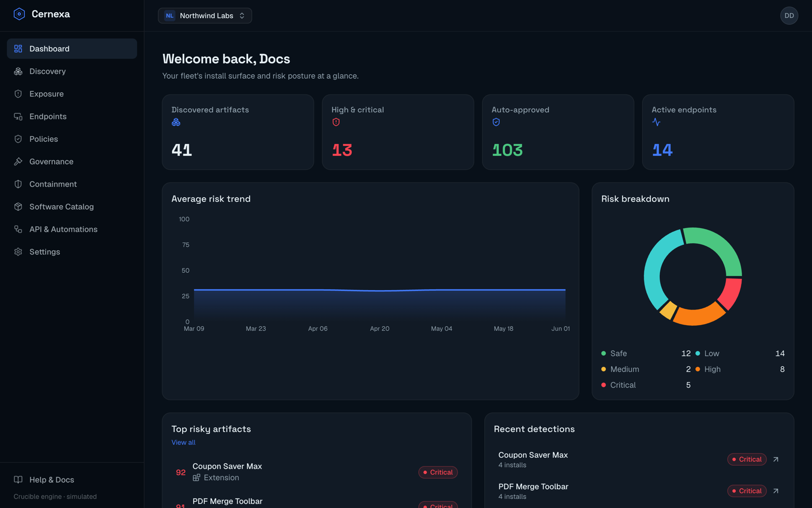Click the Governance gavel icon in sidebar

[x=18, y=162]
